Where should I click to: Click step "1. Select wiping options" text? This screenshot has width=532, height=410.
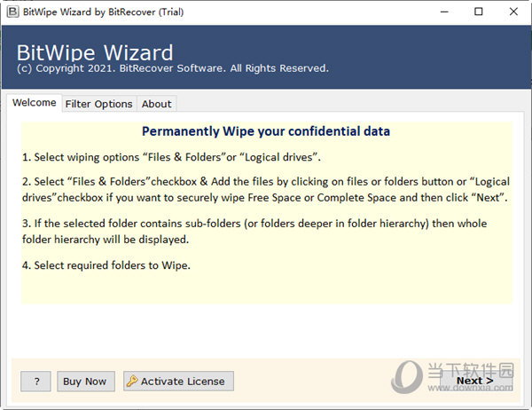171,157
